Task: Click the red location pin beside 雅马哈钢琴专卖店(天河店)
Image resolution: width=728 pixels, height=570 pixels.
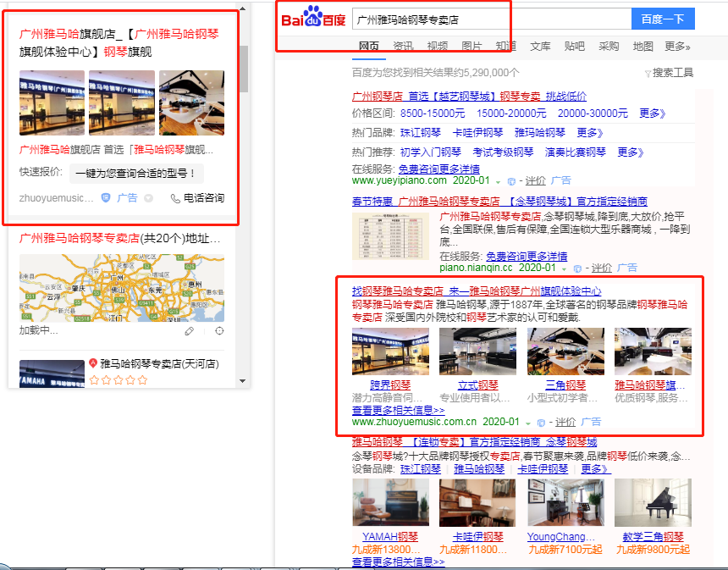Action: [93, 364]
